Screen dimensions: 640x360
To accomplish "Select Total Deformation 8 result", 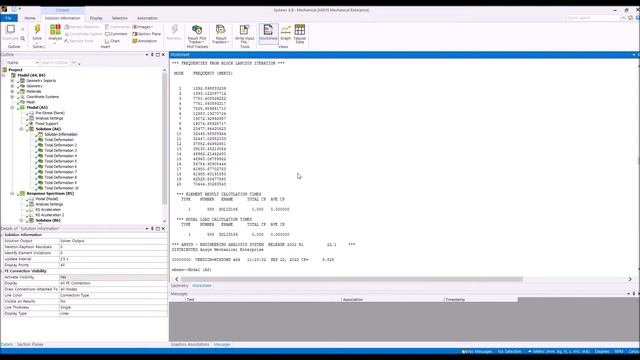I will pyautogui.click(x=60, y=178).
